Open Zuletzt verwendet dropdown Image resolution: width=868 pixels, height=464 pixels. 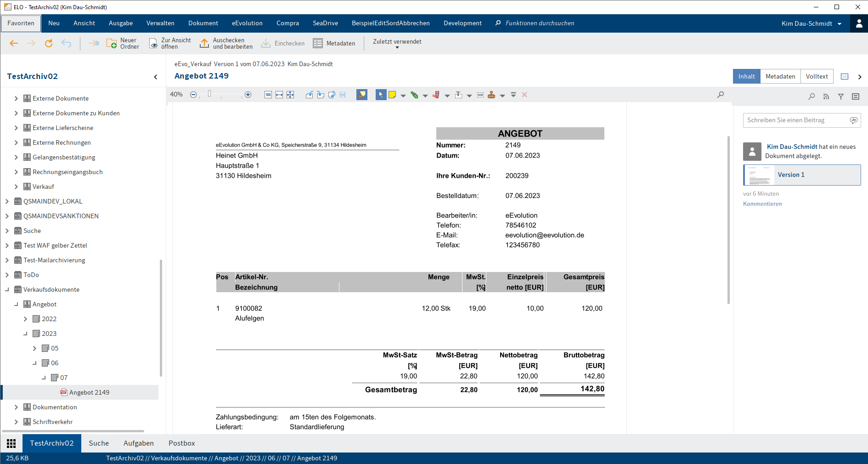tap(397, 43)
